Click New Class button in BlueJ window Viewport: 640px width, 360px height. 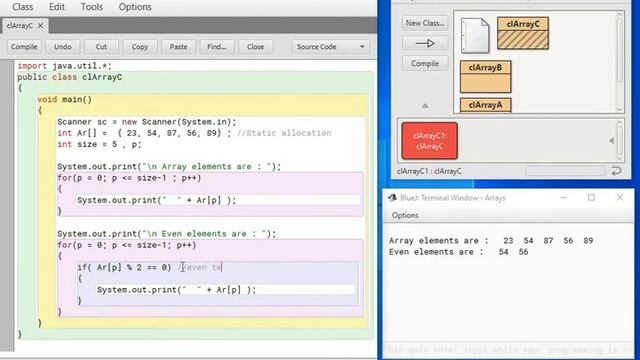pyautogui.click(x=425, y=23)
